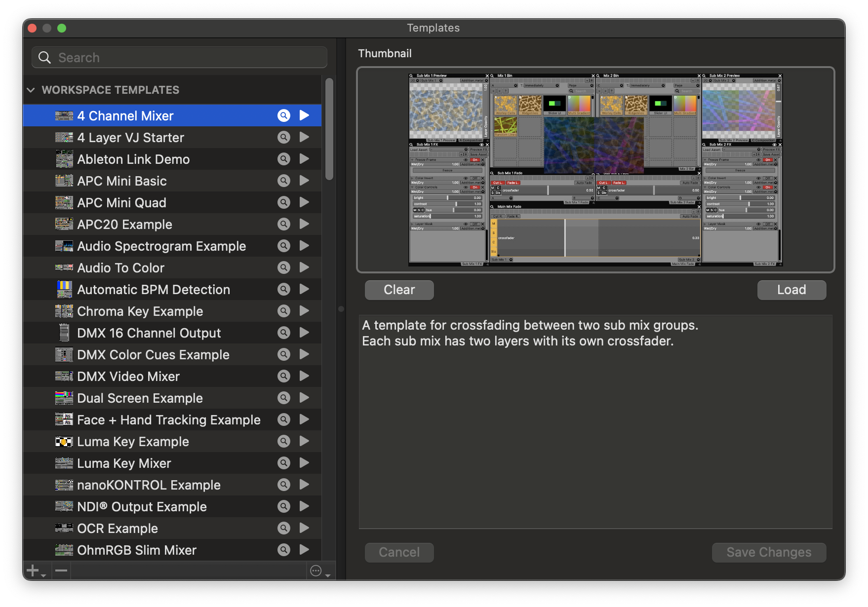Select the nanoKONTROL Example template
Image resolution: width=868 pixels, height=607 pixels.
pos(172,485)
